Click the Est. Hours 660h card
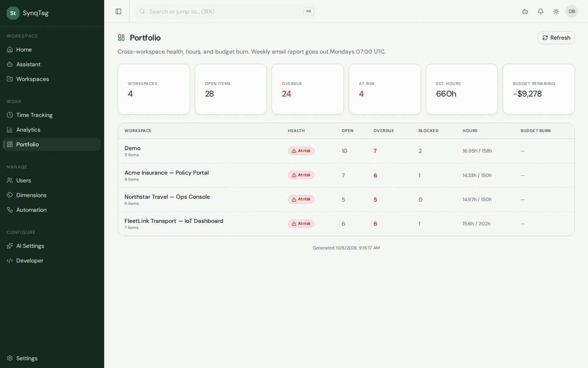Image resolution: width=588 pixels, height=368 pixels. pos(462,89)
